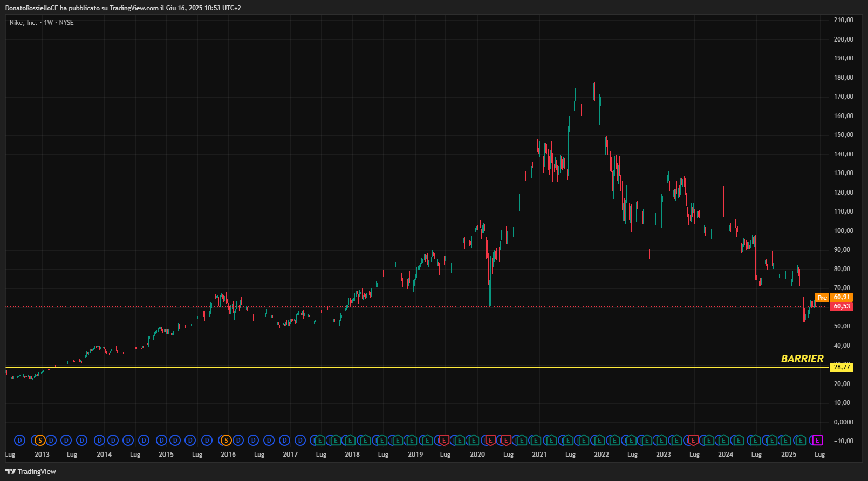Click the Nike, Inc. symbol name

[23, 23]
